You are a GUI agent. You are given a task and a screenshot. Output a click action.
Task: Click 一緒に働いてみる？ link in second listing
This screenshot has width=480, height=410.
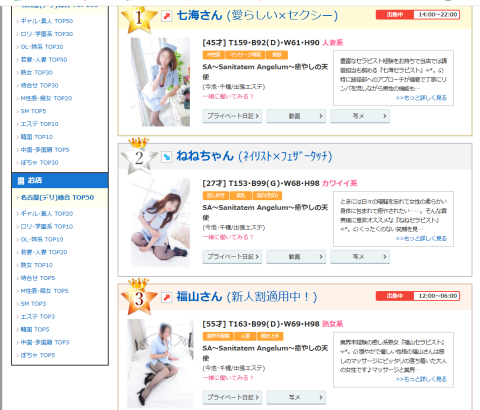click(x=228, y=237)
